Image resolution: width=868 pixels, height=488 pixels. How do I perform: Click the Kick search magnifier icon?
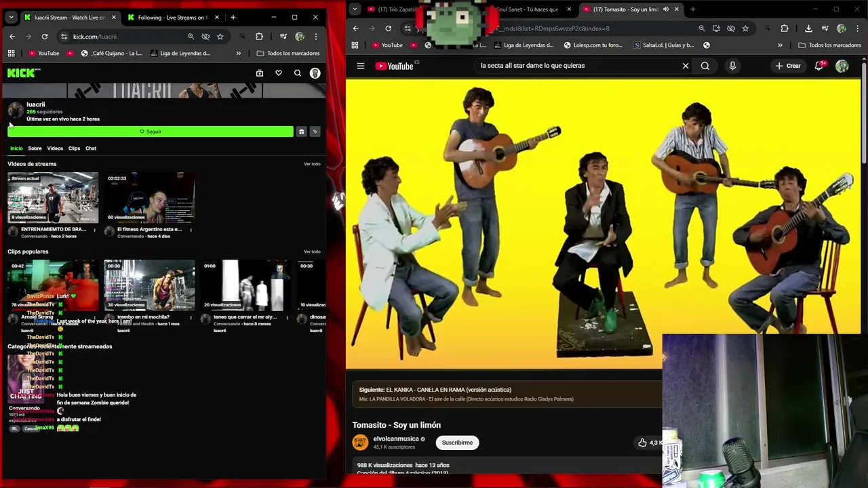tap(298, 73)
